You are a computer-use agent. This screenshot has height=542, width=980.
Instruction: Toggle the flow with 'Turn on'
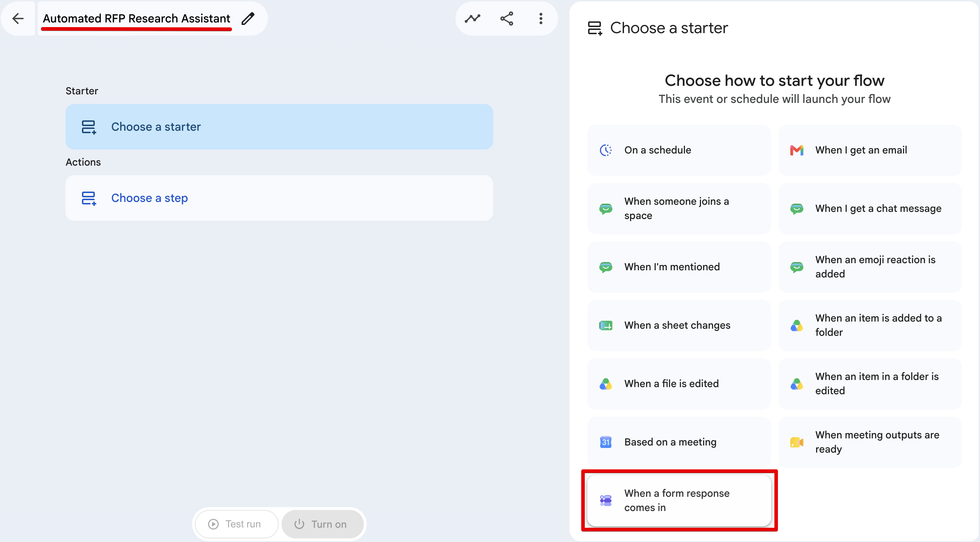click(322, 524)
